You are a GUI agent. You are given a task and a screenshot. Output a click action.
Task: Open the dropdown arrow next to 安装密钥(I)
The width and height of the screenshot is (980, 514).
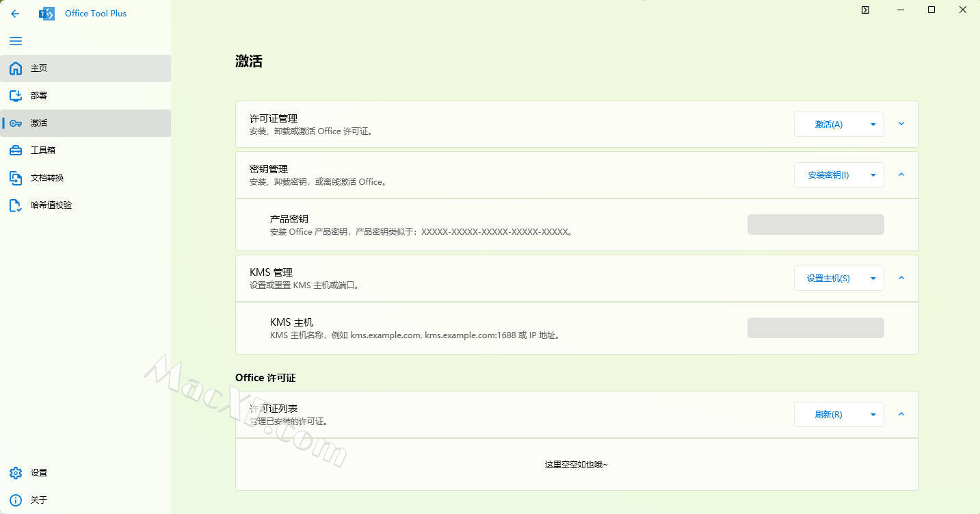[873, 175]
